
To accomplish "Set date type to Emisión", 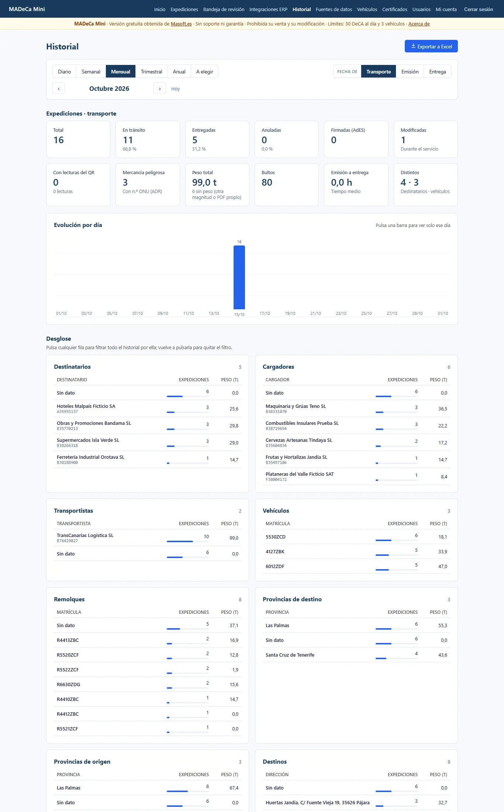I will [410, 72].
